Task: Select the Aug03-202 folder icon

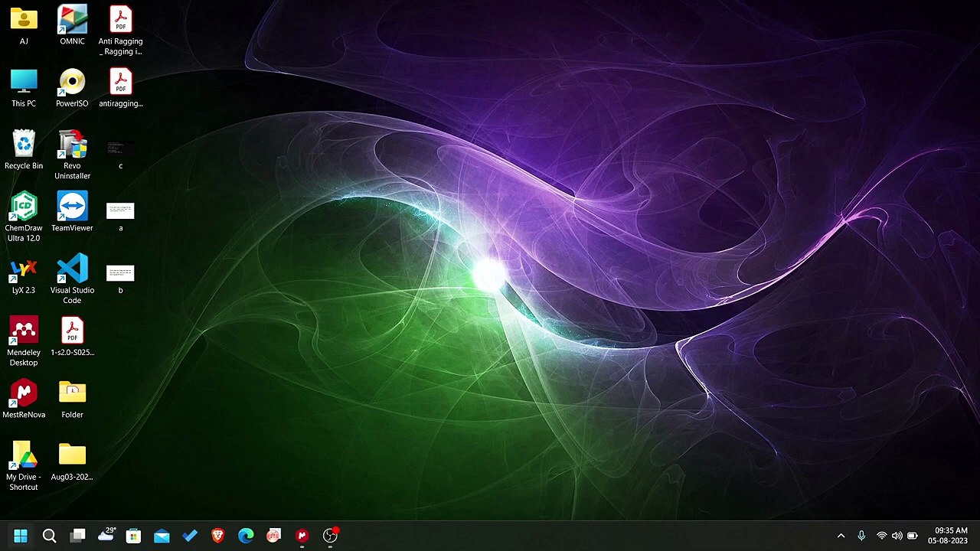Action: [x=72, y=455]
